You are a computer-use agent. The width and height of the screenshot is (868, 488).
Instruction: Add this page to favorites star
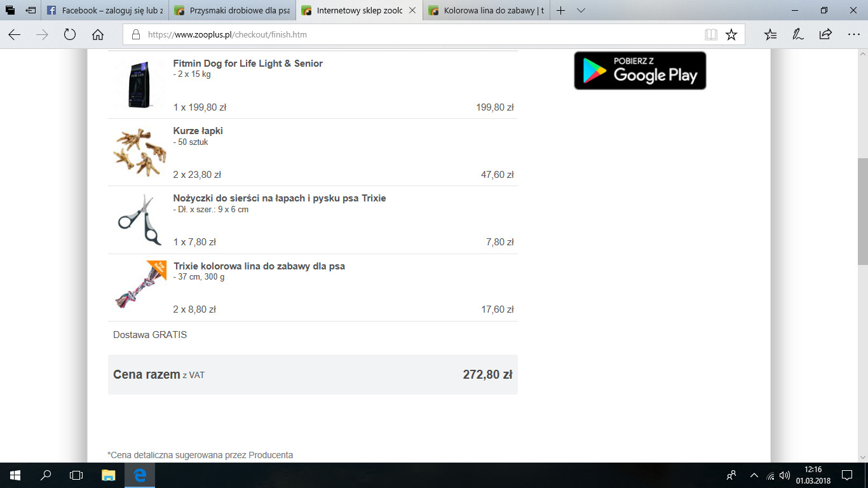[731, 35]
